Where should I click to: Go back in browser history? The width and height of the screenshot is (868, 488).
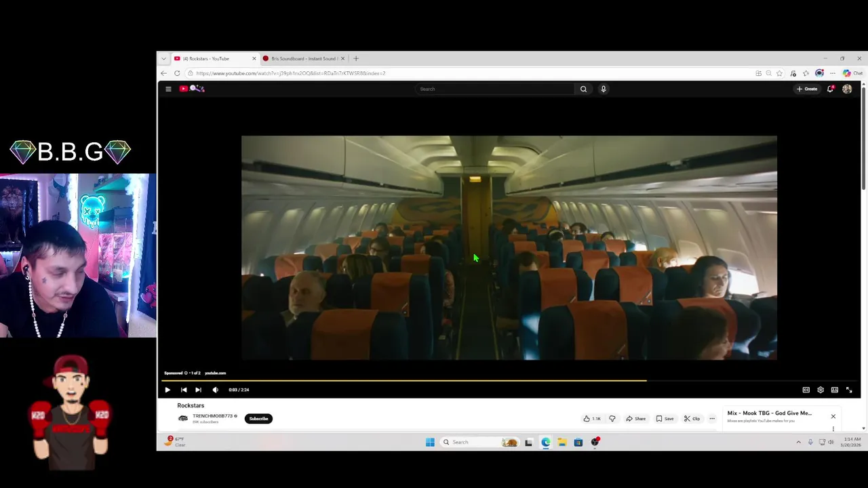coord(163,73)
